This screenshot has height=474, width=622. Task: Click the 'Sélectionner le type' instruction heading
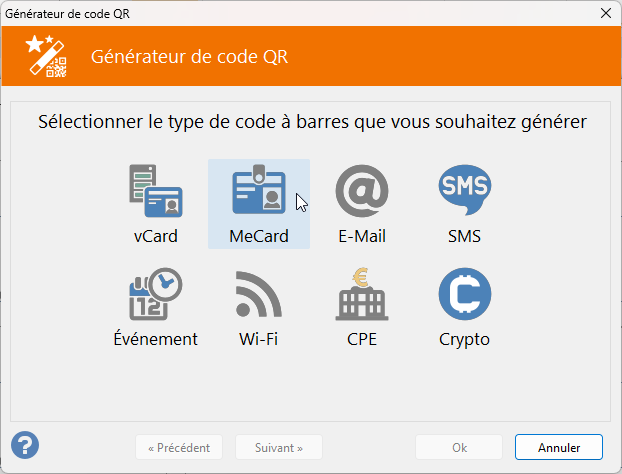click(311, 123)
